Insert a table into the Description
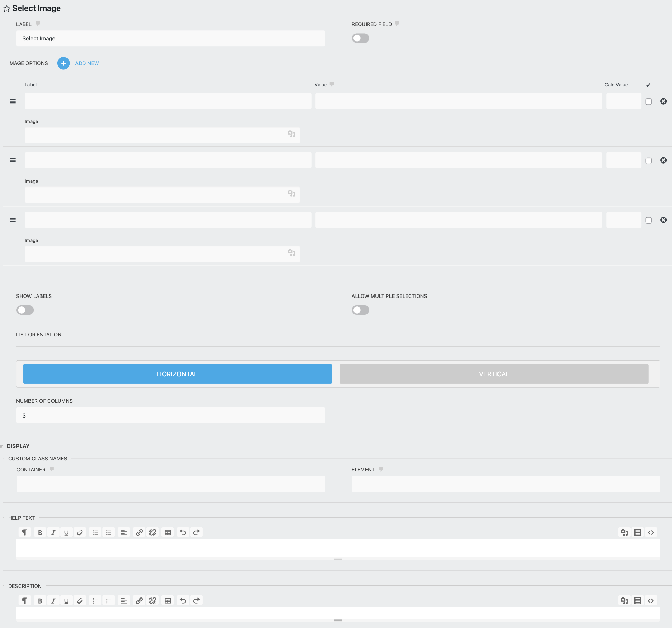 coord(168,600)
